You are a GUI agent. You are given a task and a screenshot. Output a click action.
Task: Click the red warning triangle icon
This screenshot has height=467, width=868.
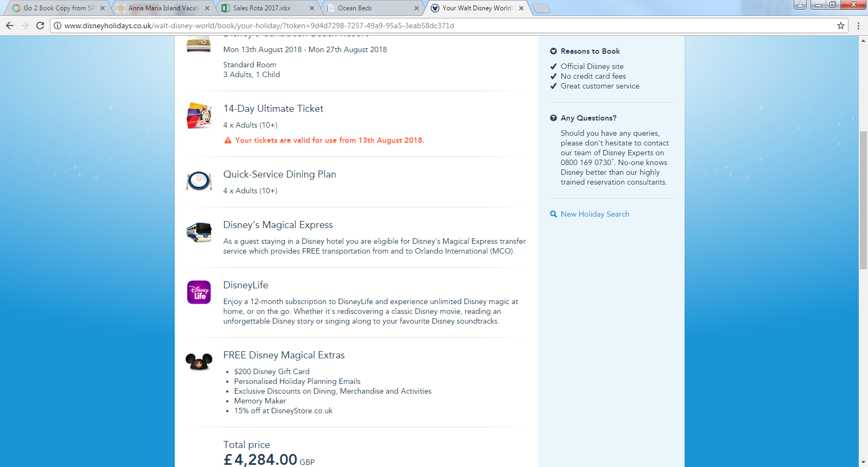coord(228,140)
